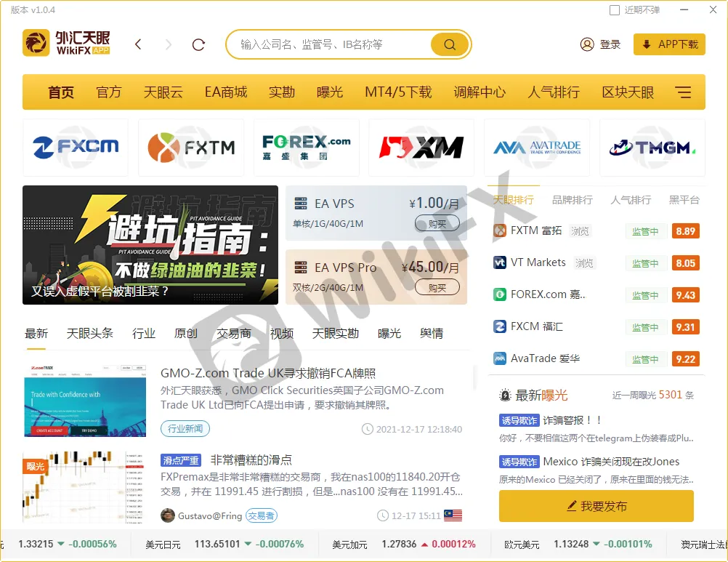Open FXTM broker logo card
This screenshot has height=562, width=728.
(191, 148)
